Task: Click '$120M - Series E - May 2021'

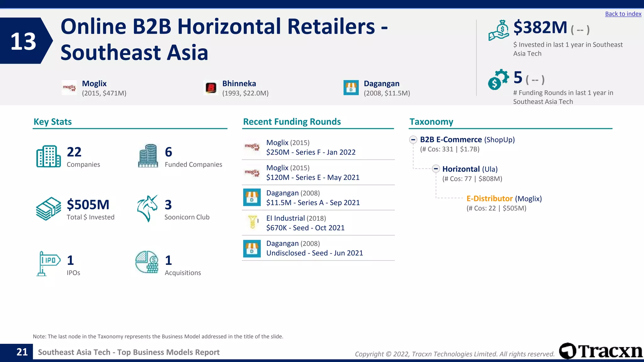Action: click(313, 177)
